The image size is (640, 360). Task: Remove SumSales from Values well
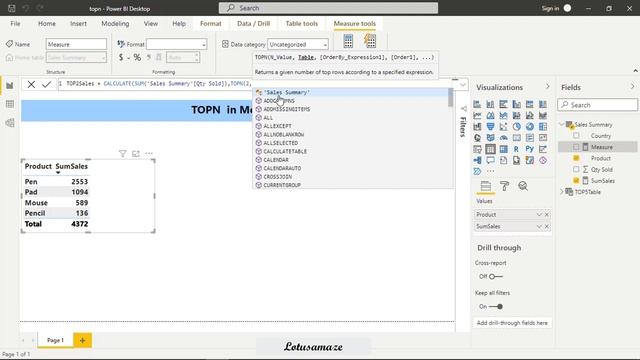pos(547,227)
